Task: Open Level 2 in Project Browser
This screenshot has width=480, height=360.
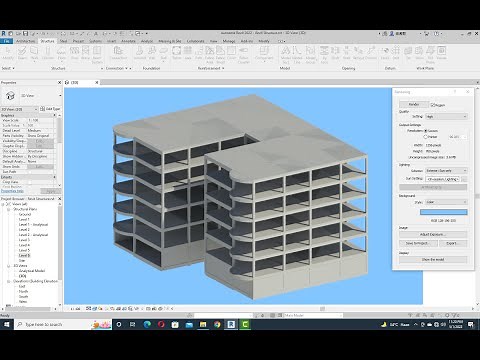Action: 24,230
